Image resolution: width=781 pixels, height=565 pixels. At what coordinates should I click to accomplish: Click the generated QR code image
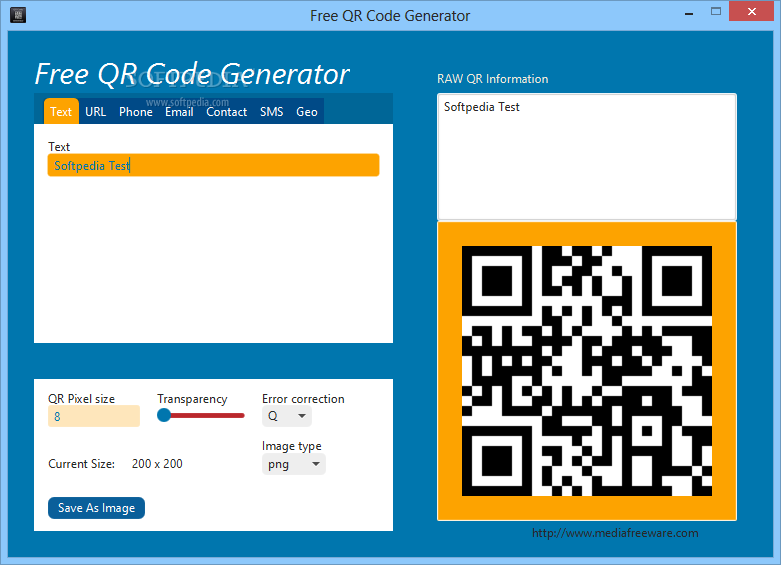[x=587, y=371]
